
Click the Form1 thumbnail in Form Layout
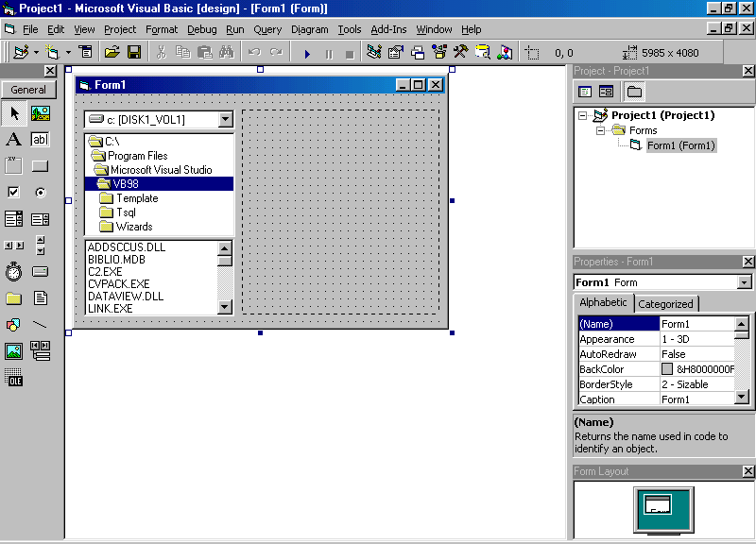(657, 504)
